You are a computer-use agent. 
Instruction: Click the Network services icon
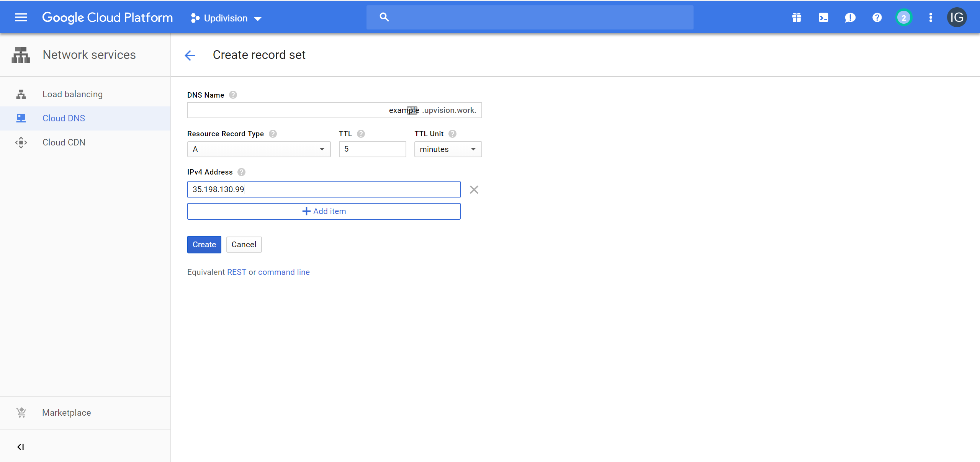(20, 54)
